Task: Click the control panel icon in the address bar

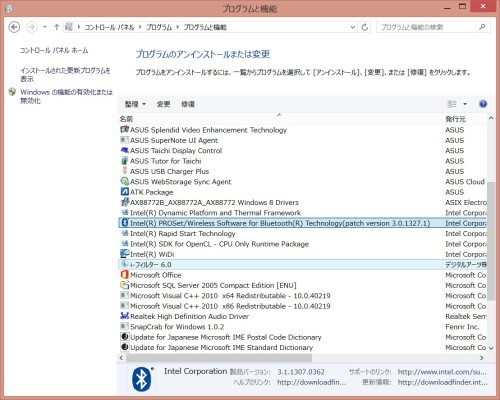Action: click(x=69, y=27)
